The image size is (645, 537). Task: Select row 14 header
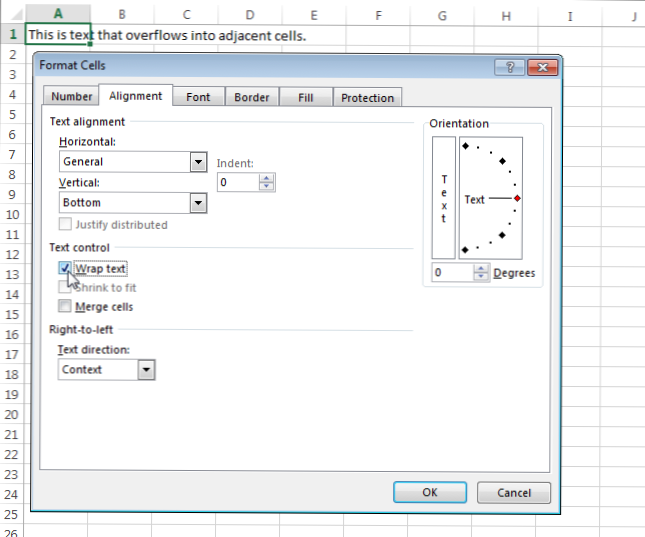[x=12, y=294]
